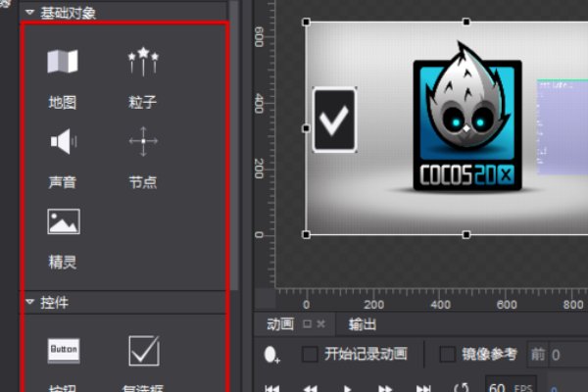Click the 基础对象 header text
The height and width of the screenshot is (392, 588).
tap(69, 13)
